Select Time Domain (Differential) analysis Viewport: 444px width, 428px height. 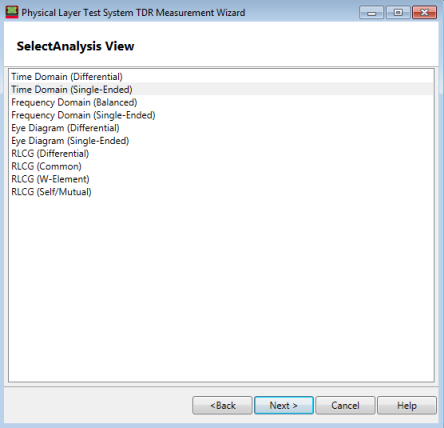(x=221, y=77)
